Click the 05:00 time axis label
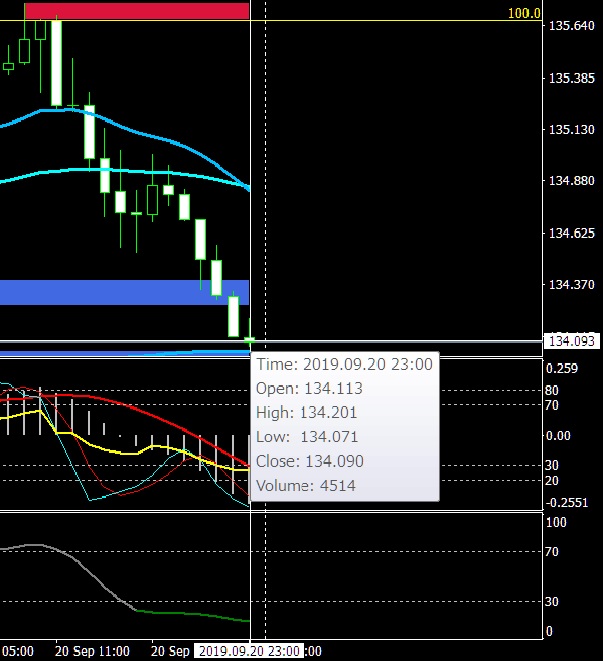 pyautogui.click(x=18, y=651)
